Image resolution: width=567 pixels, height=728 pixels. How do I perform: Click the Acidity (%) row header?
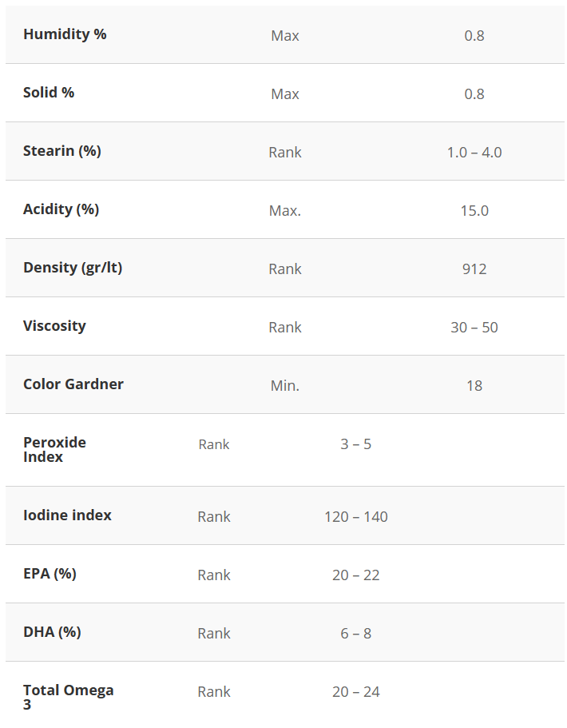click(x=61, y=209)
